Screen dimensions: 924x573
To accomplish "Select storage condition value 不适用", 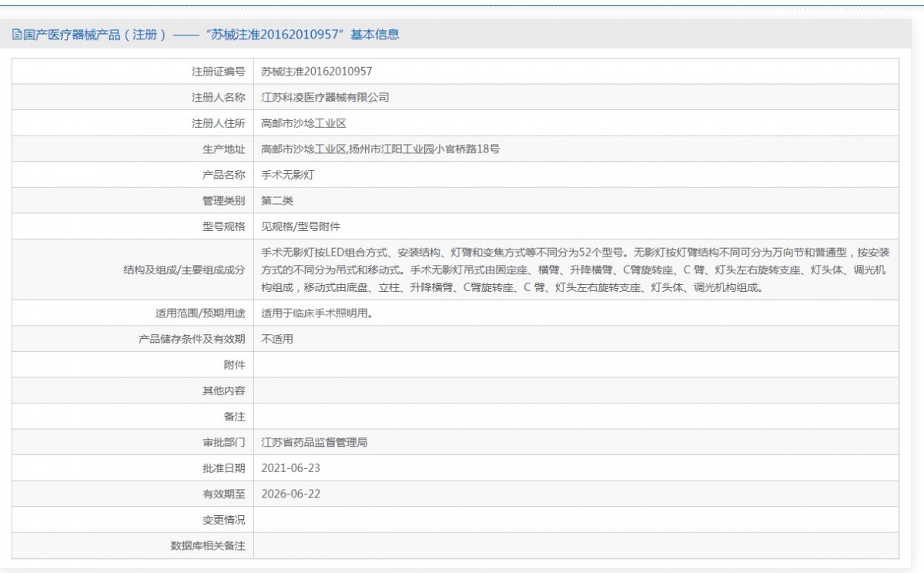I will (x=277, y=339).
